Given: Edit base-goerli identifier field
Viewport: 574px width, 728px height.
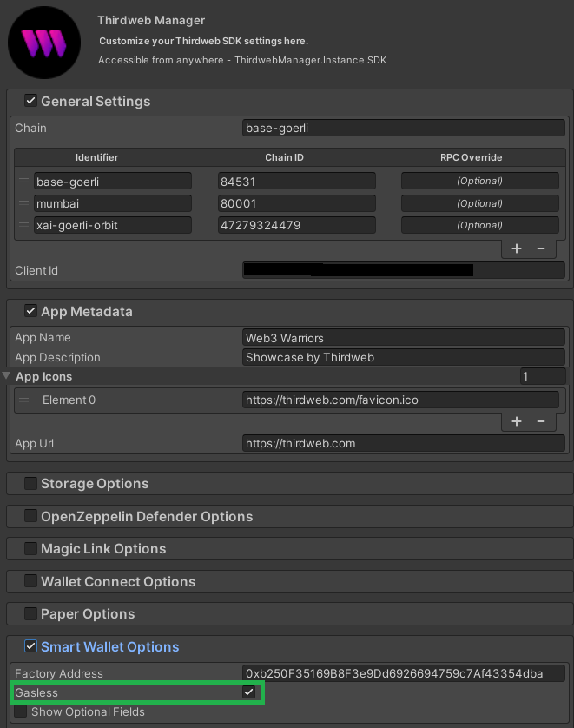Looking at the screenshot, I should tap(112, 181).
